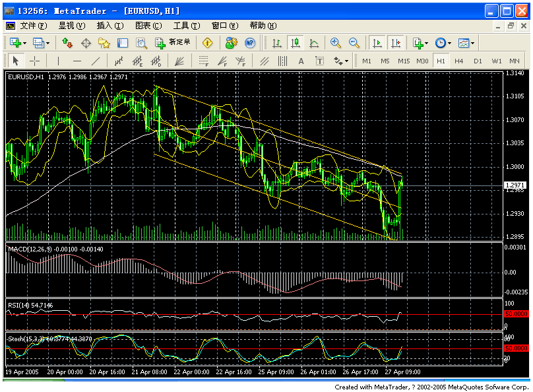Select the Gann fan tool
The image size is (533, 392).
point(179,61)
